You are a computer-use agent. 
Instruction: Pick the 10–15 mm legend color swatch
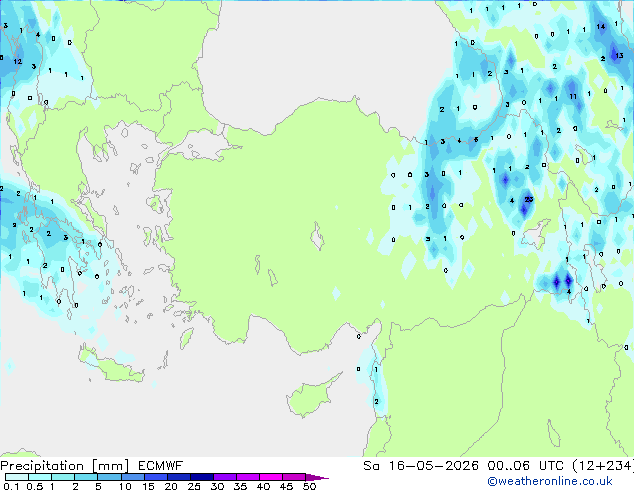(132, 477)
